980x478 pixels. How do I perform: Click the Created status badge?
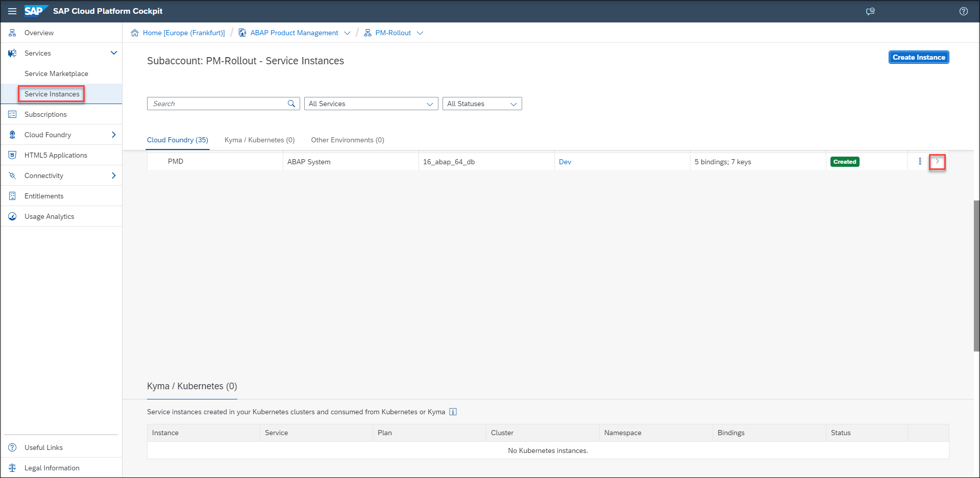[x=845, y=162]
